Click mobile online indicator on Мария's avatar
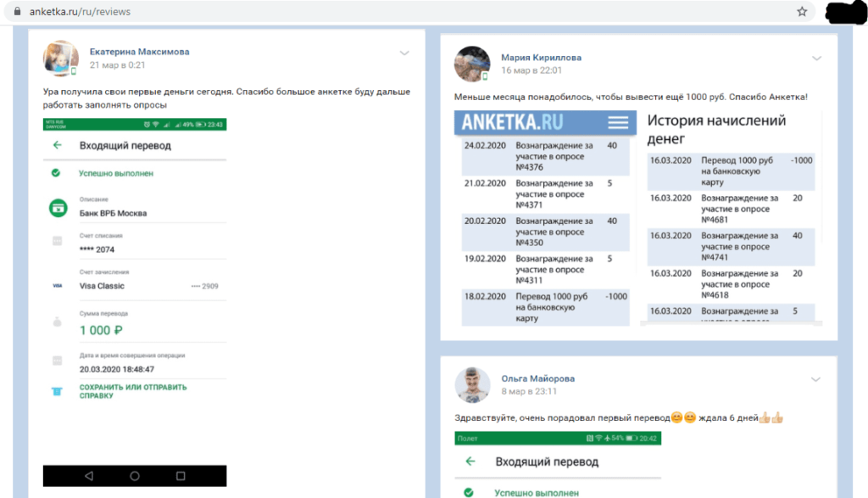This screenshot has height=498, width=868. (485, 76)
